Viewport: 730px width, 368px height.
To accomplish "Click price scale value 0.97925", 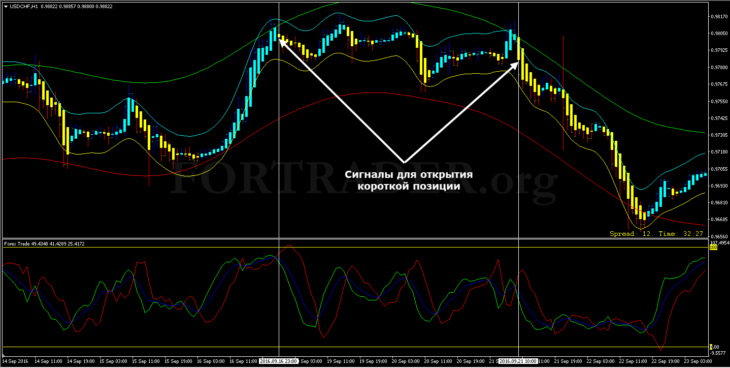I will [x=718, y=50].
